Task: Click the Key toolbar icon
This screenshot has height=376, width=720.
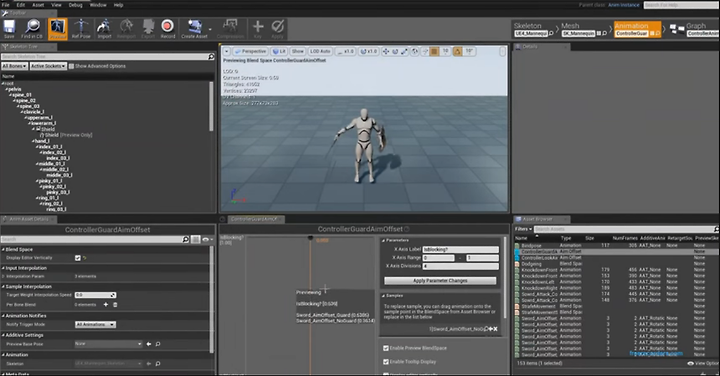Action: point(258,29)
